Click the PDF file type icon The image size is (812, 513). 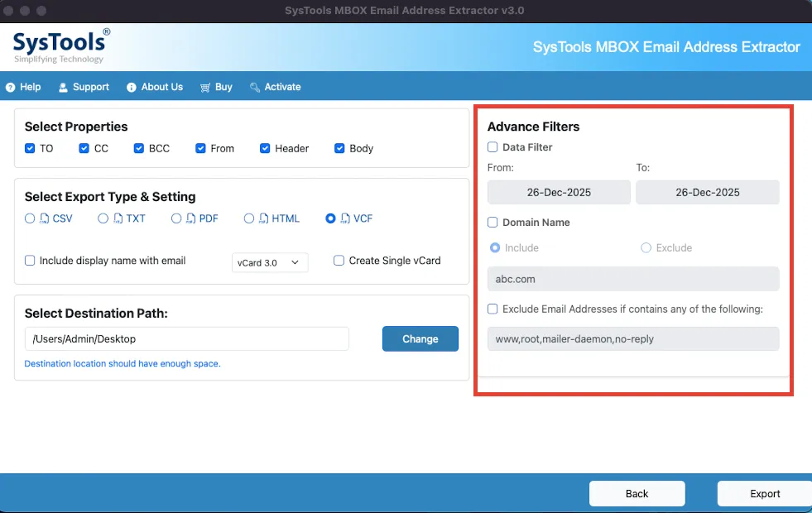coord(191,218)
